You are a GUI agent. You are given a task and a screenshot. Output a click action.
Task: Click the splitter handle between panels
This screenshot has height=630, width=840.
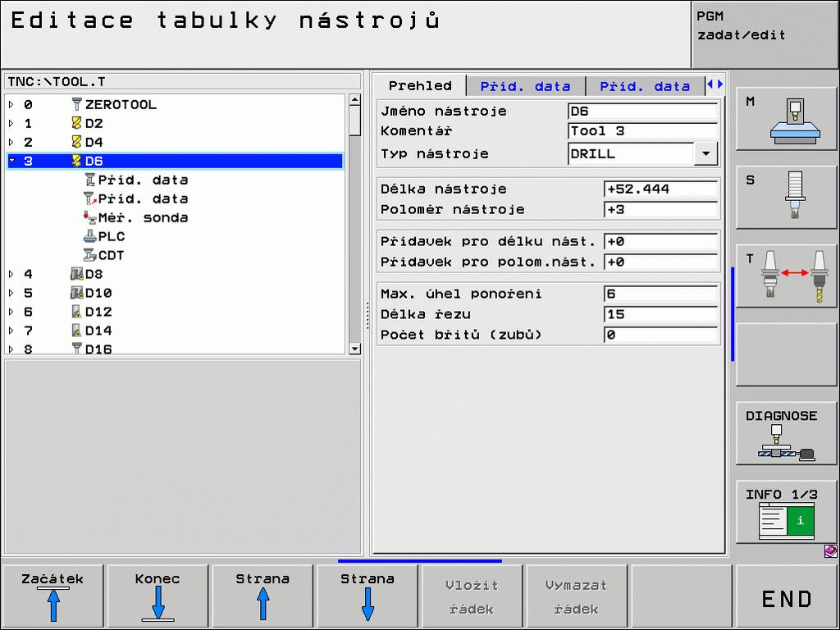[x=367, y=315]
